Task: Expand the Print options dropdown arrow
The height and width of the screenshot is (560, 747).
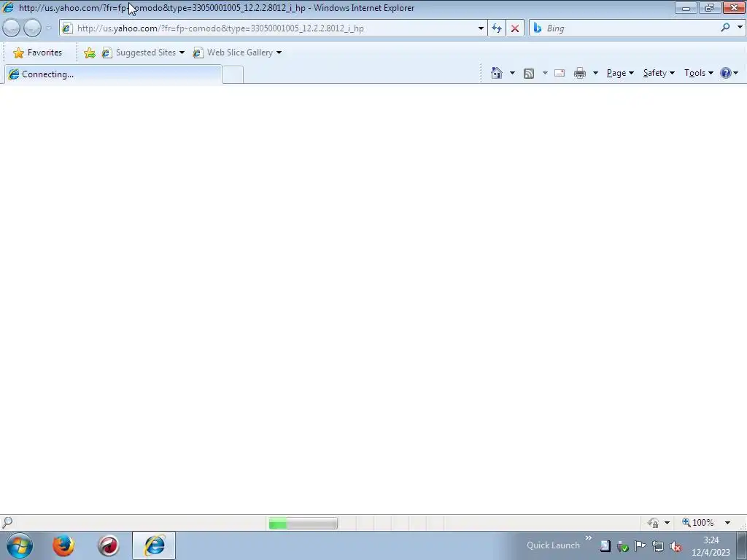Action: (x=595, y=73)
